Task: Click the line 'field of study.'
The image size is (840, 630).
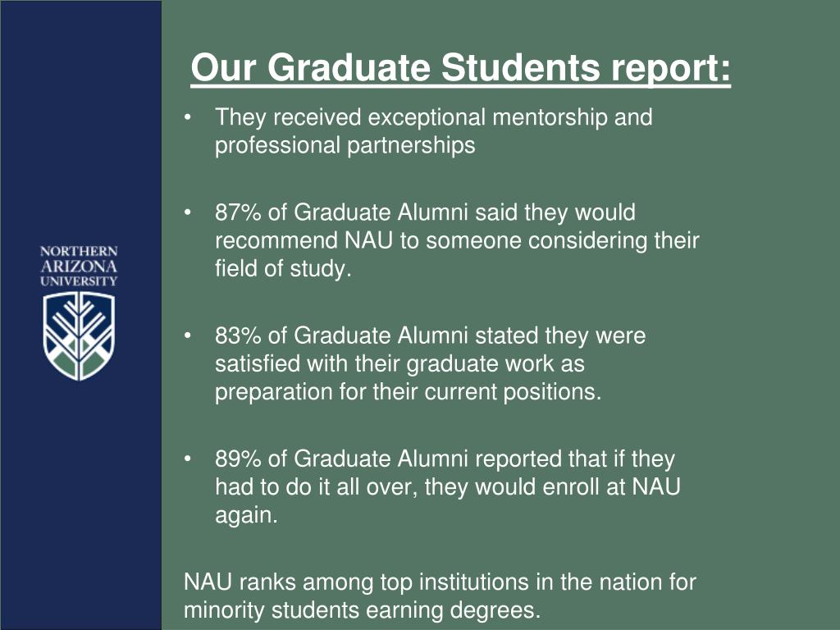Action: 283,268
